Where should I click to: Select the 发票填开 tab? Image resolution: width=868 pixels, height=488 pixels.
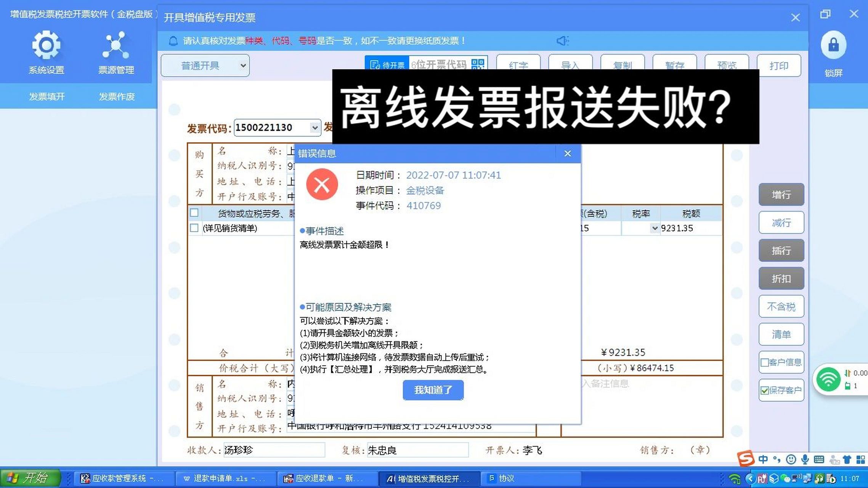click(x=47, y=96)
